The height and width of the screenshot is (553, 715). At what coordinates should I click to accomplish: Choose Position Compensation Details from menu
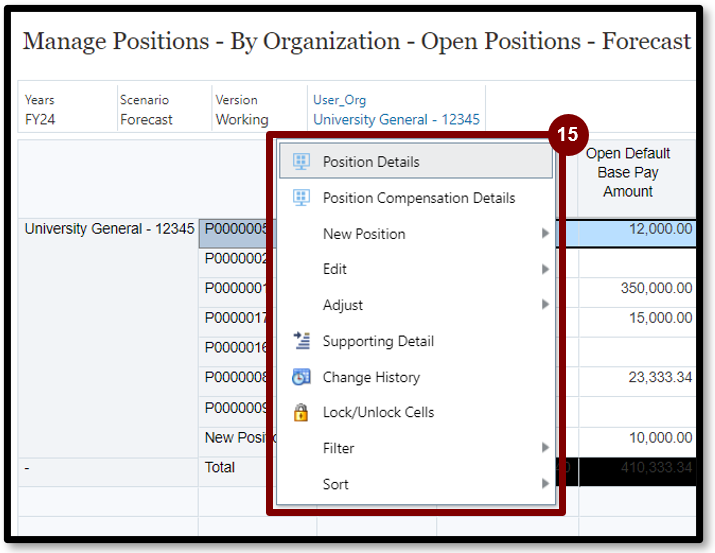pos(418,198)
